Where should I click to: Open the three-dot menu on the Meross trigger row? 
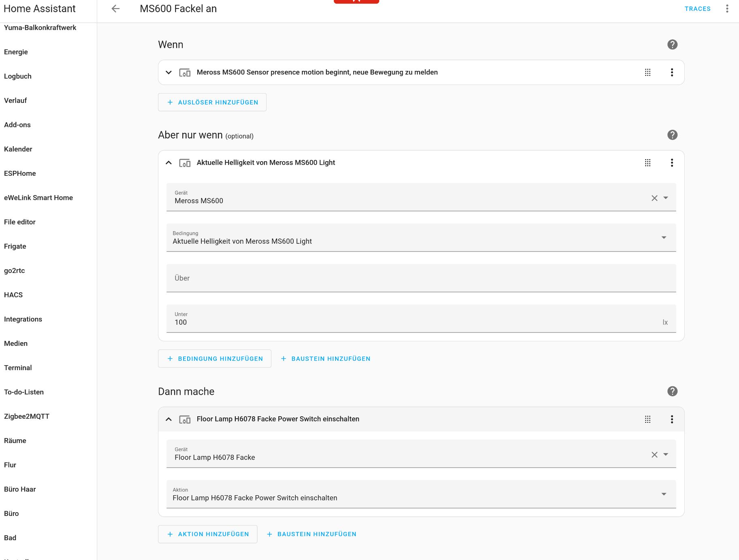(x=672, y=72)
